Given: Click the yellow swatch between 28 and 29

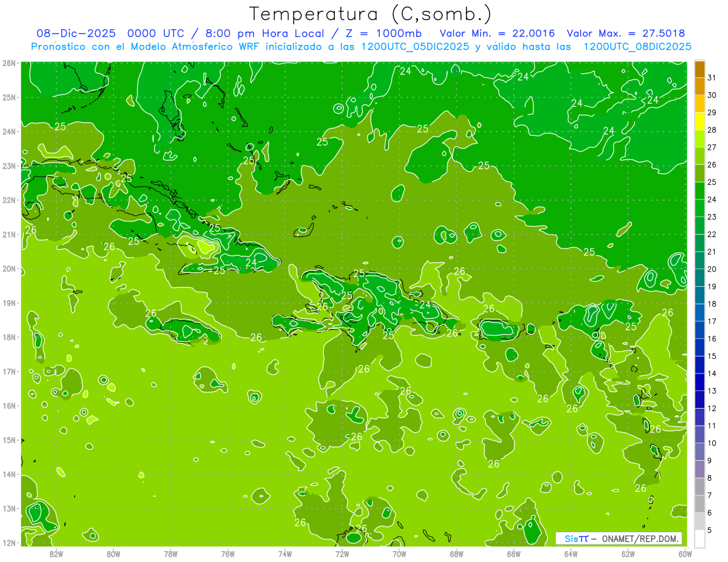Looking at the screenshot, I should (x=699, y=121).
